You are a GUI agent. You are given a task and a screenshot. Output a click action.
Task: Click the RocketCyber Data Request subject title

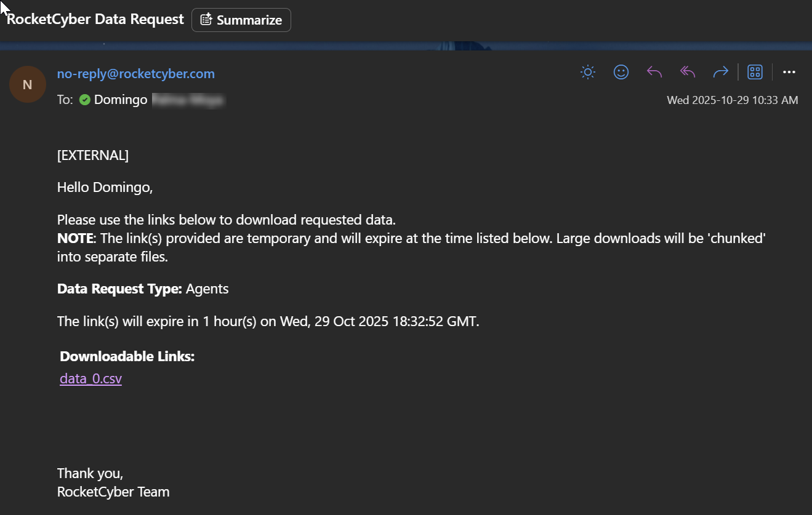[x=95, y=19]
